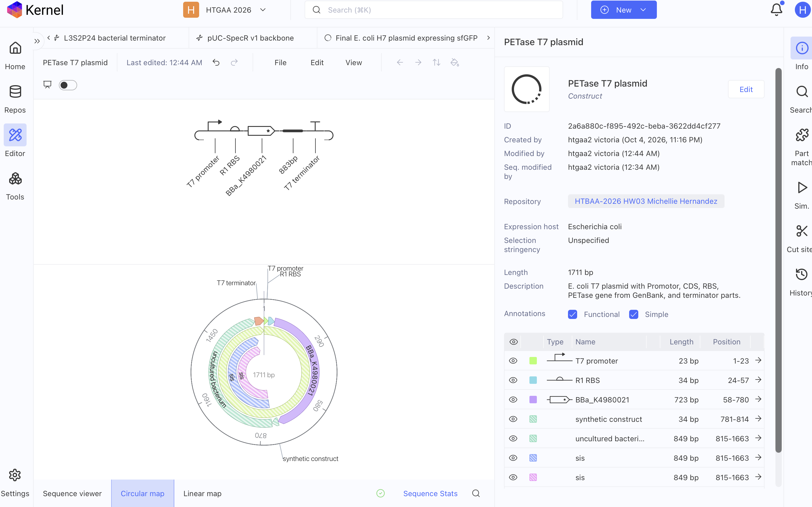
Task: Switch to Sequence viewer tab
Action: (72, 493)
